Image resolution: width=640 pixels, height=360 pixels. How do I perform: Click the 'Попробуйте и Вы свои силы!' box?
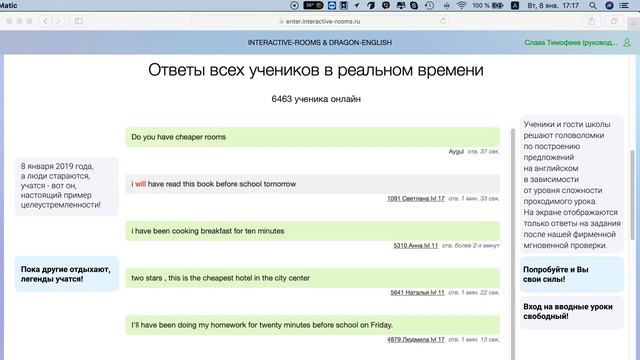click(571, 274)
